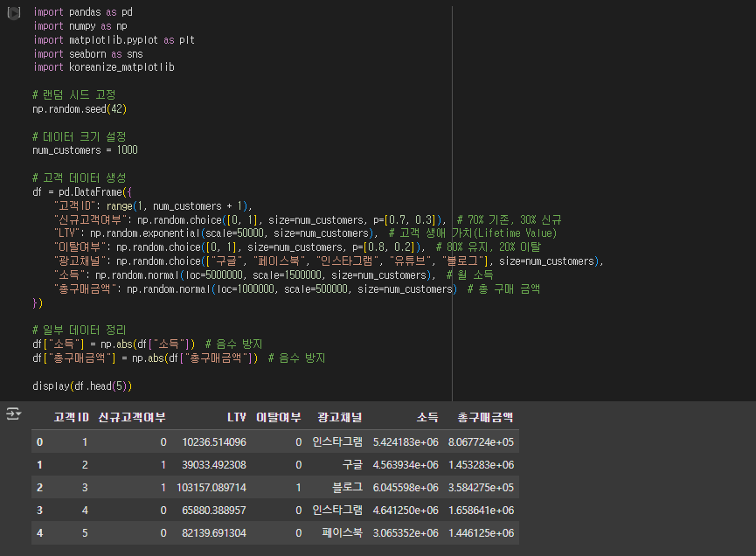The image size is (756, 556).
Task: Place cursor on the 고객 데이터 생성 comment
Action: [x=80, y=178]
